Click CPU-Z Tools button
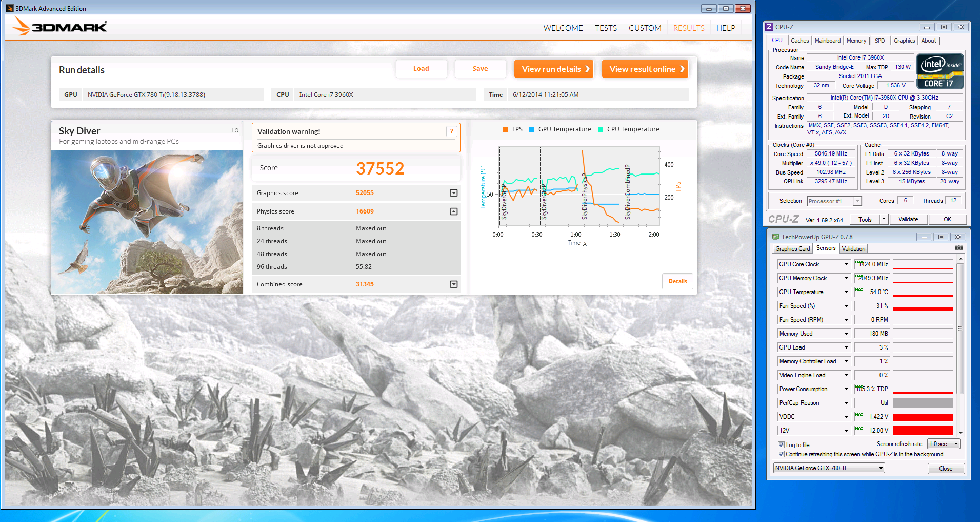Viewport: 980px width, 522px height. (x=865, y=219)
